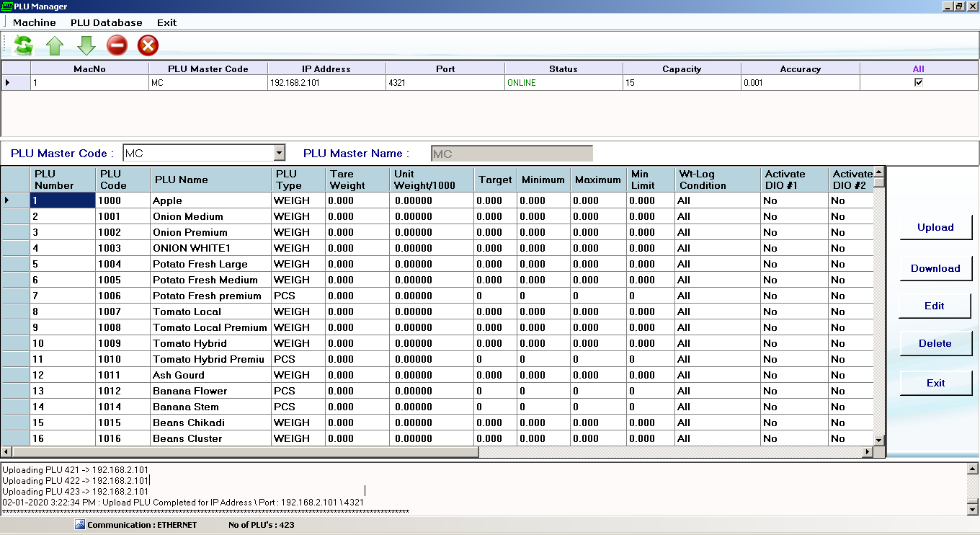Click the Download button
This screenshot has width=980, height=535.
point(935,268)
